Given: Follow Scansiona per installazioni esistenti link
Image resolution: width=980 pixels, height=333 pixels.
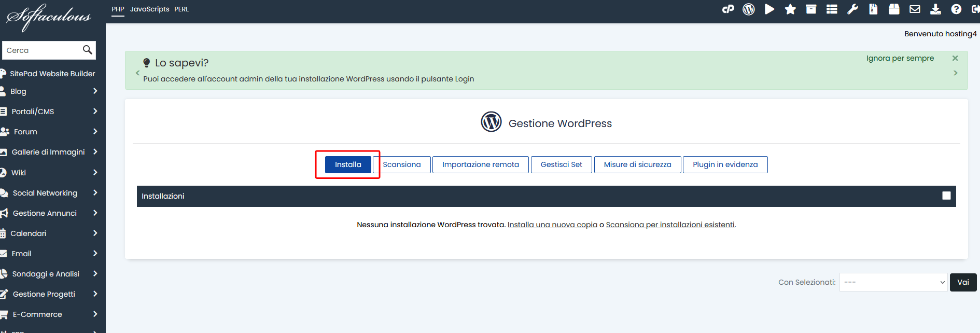Looking at the screenshot, I should click(670, 225).
